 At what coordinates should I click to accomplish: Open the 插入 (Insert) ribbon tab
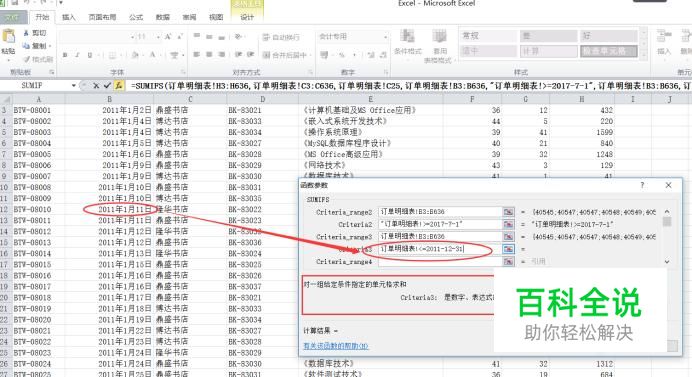click(68, 17)
